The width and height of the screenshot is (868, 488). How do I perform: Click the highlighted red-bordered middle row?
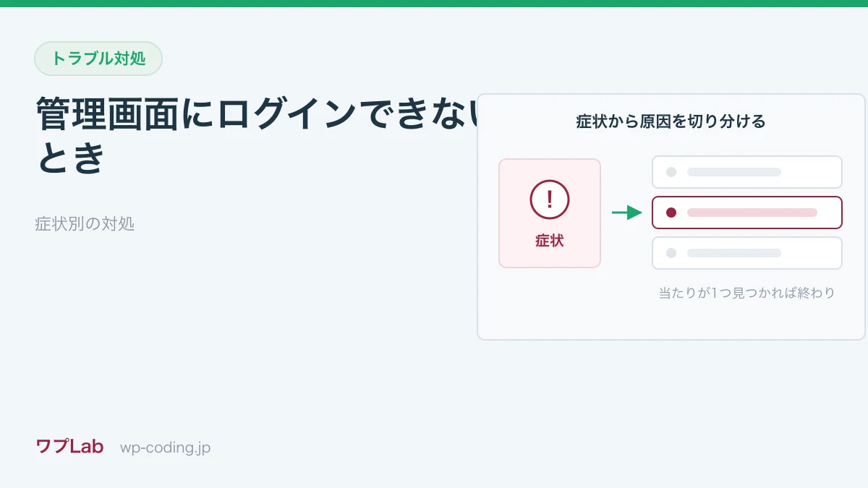click(747, 213)
